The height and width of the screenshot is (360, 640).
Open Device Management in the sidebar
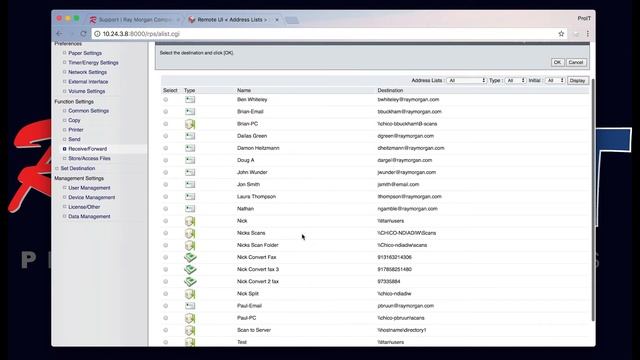click(x=91, y=198)
